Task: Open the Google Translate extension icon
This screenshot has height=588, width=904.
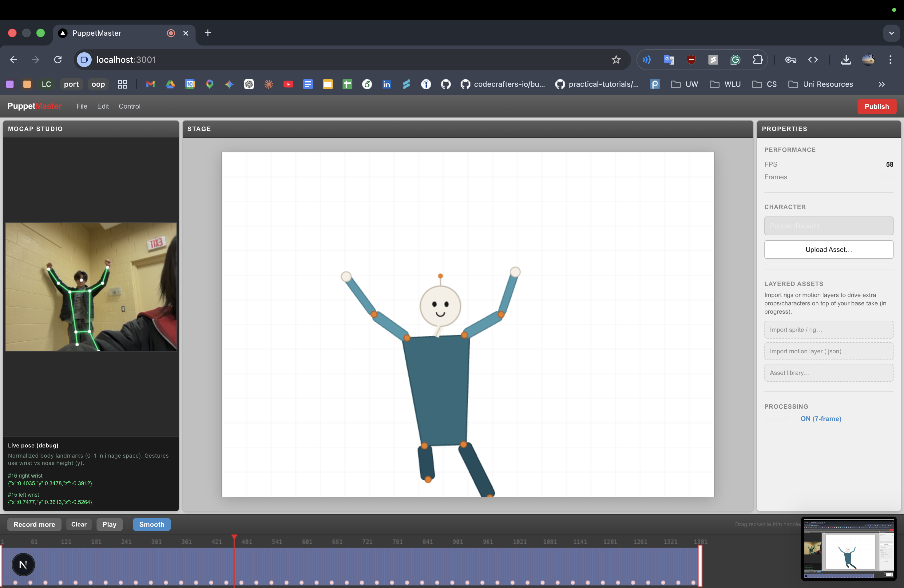Action: pyautogui.click(x=668, y=60)
